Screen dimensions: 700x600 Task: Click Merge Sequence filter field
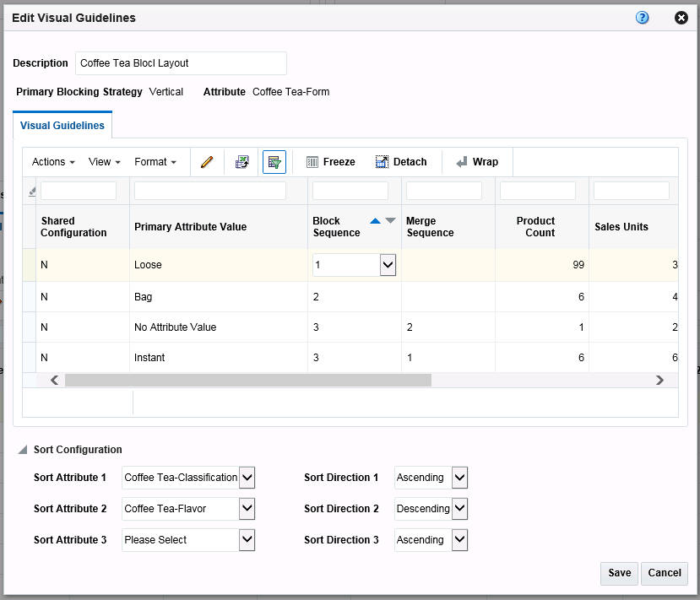pyautogui.click(x=444, y=191)
